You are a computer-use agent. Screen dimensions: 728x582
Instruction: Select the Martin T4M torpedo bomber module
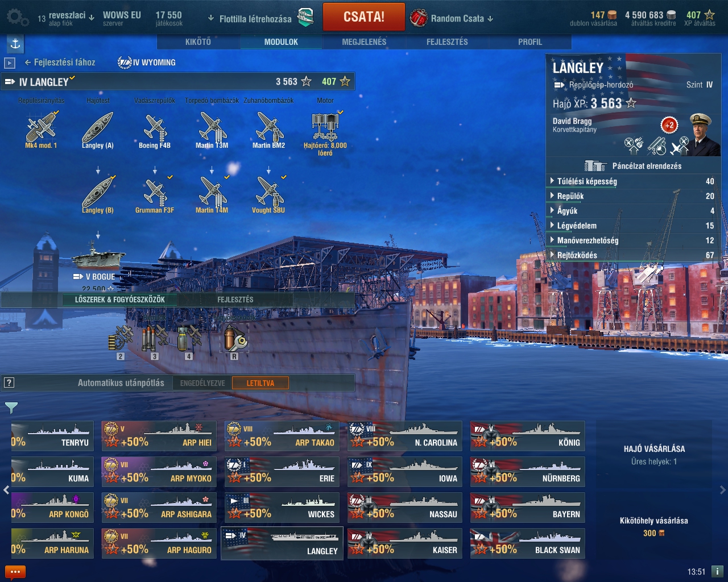tap(212, 193)
